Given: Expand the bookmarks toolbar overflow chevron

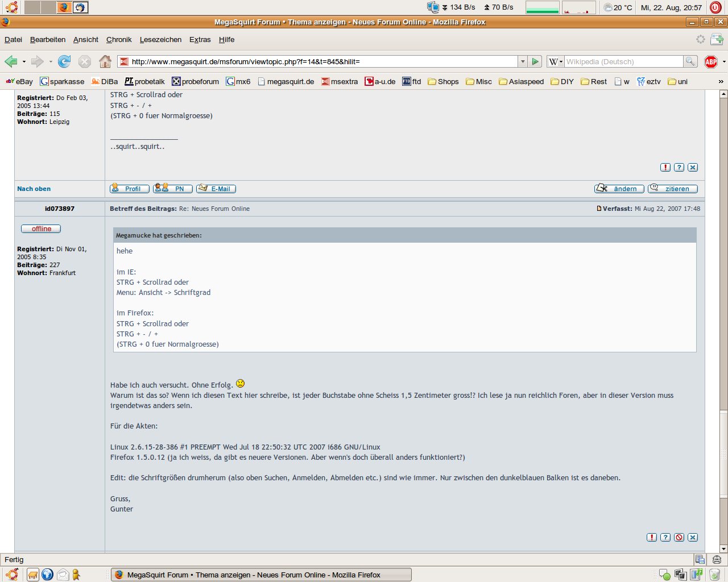Looking at the screenshot, I should point(721,81).
